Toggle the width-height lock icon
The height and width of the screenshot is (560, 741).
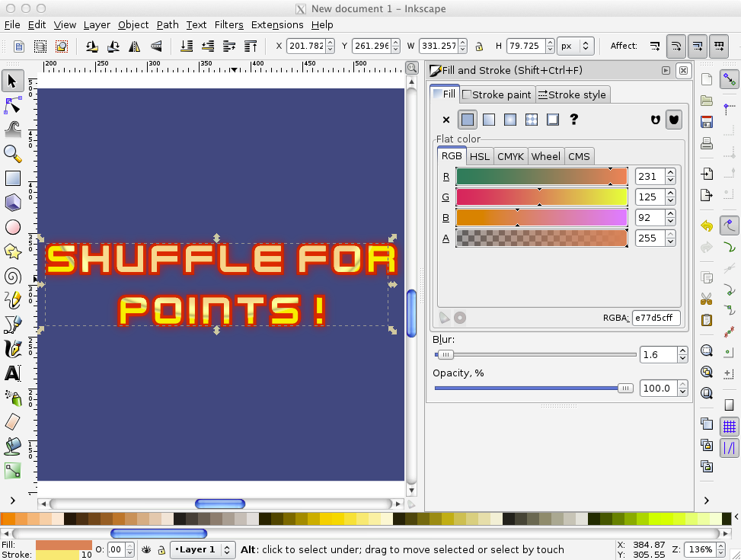tap(479, 46)
